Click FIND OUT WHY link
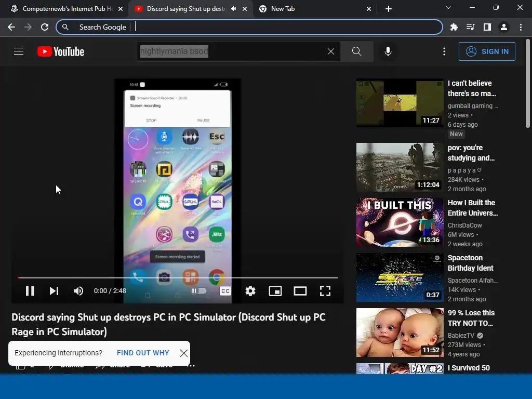The width and height of the screenshot is (532, 399). [143, 353]
